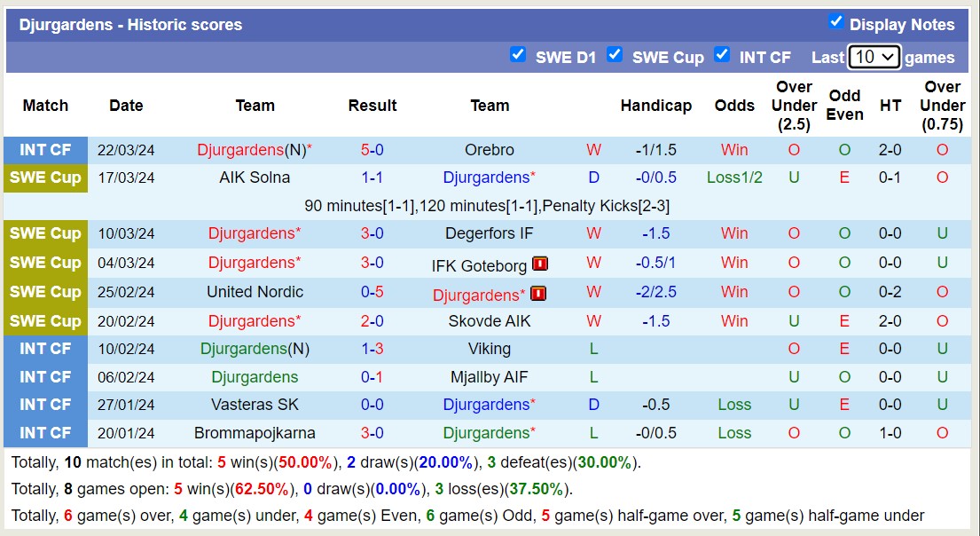Click the INT CF label on 22/03/24 row

tap(45, 150)
